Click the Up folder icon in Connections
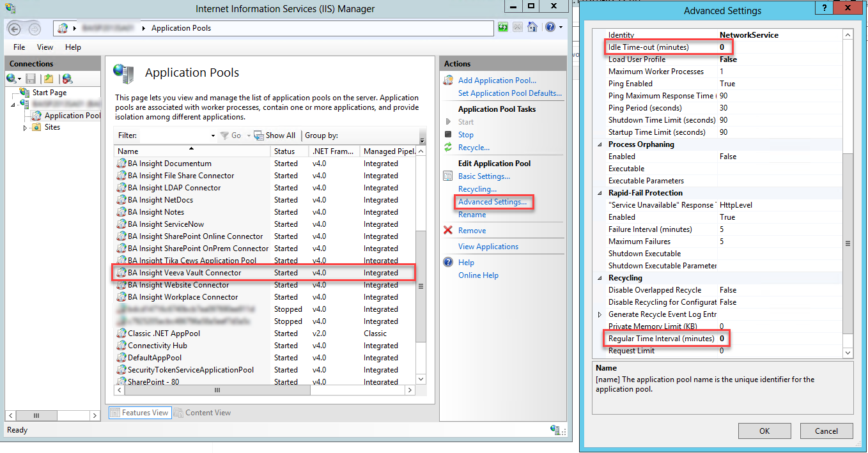Screen dimensions: 868x453 49,79
